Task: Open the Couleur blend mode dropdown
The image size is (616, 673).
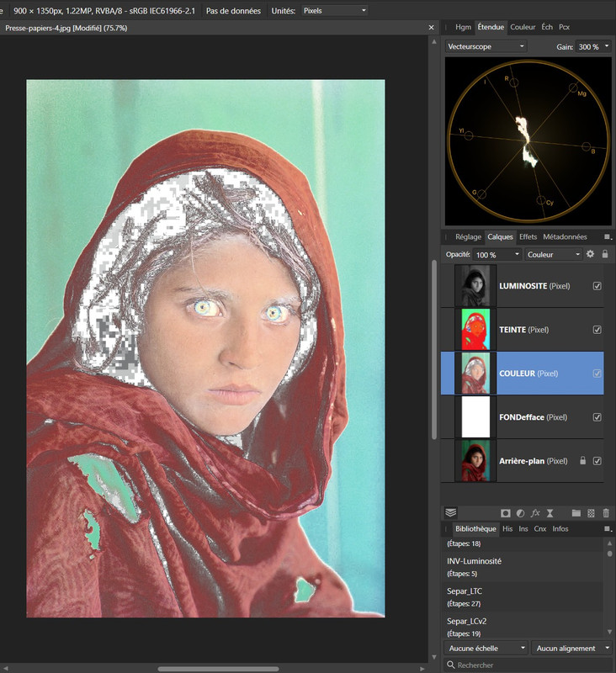Action: (554, 255)
